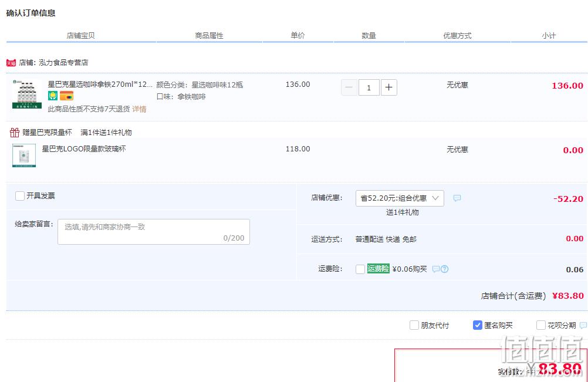Viewport: 588px width, 382px height.
Task: Click the 满1件送1件礼物 promotion text
Action: coord(106,133)
